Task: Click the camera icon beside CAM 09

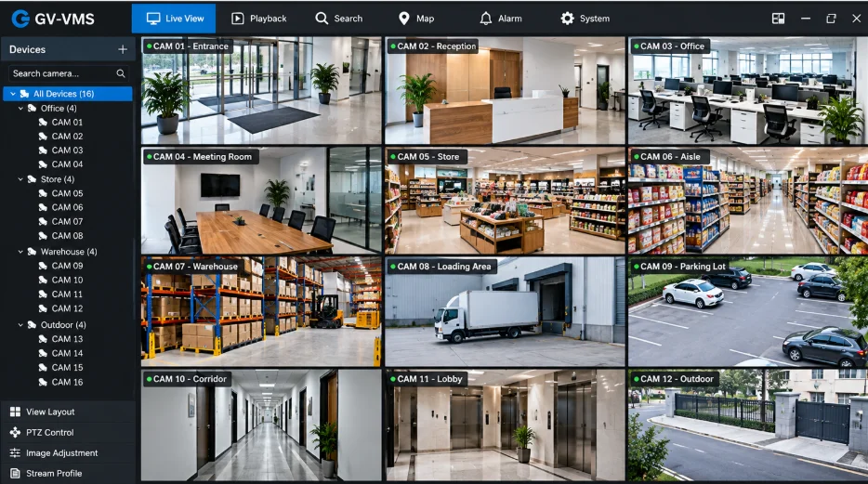Action: (x=43, y=266)
